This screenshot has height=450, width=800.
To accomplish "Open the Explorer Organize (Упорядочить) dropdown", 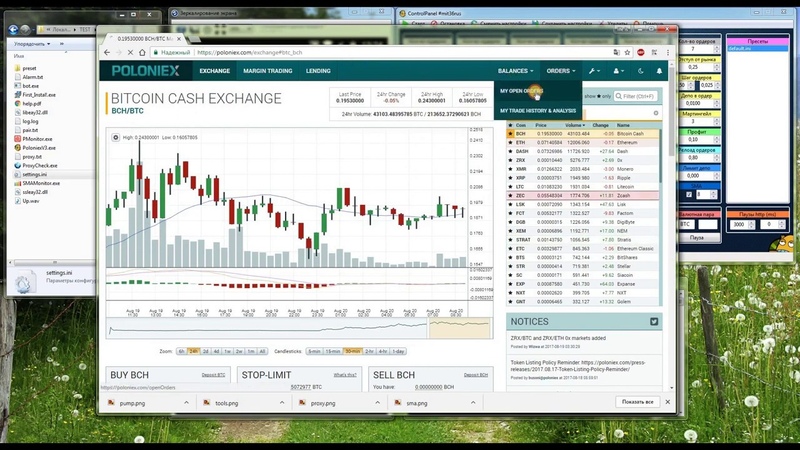I will [32, 44].
